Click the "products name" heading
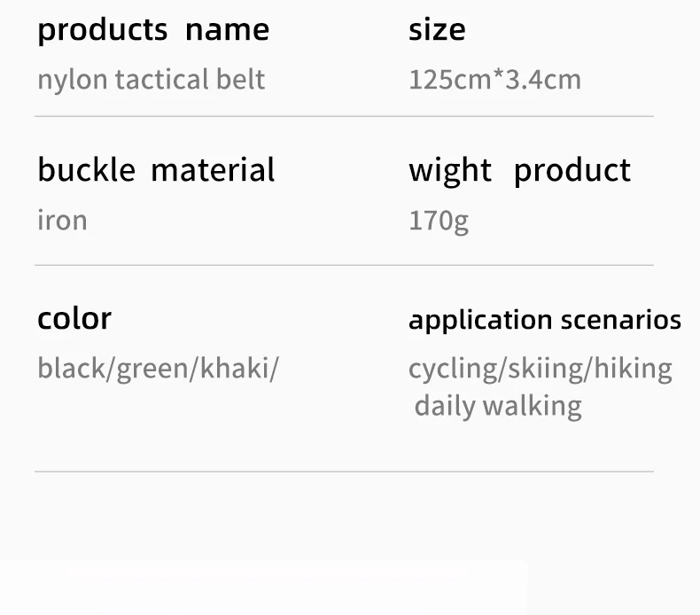 [x=152, y=30]
